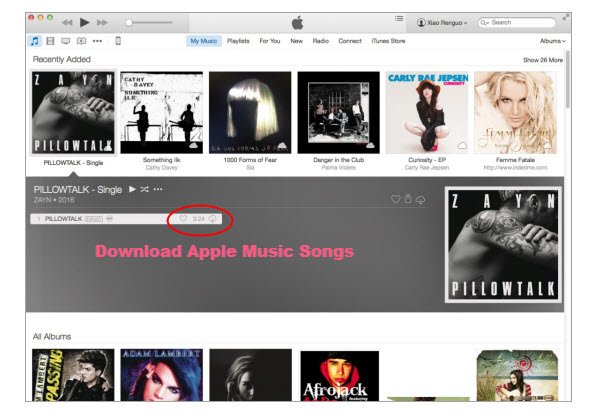Love the album with the heart icon
The height and width of the screenshot is (415, 600).
tap(396, 199)
